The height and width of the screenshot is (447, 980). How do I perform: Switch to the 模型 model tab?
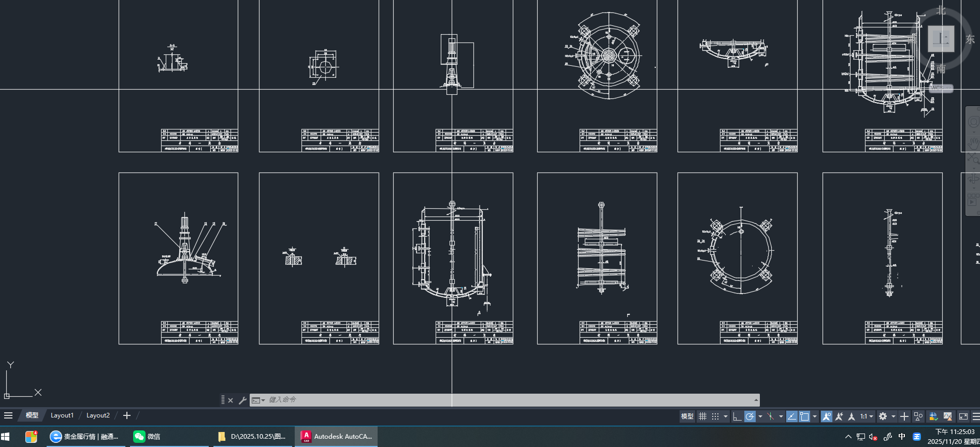32,415
